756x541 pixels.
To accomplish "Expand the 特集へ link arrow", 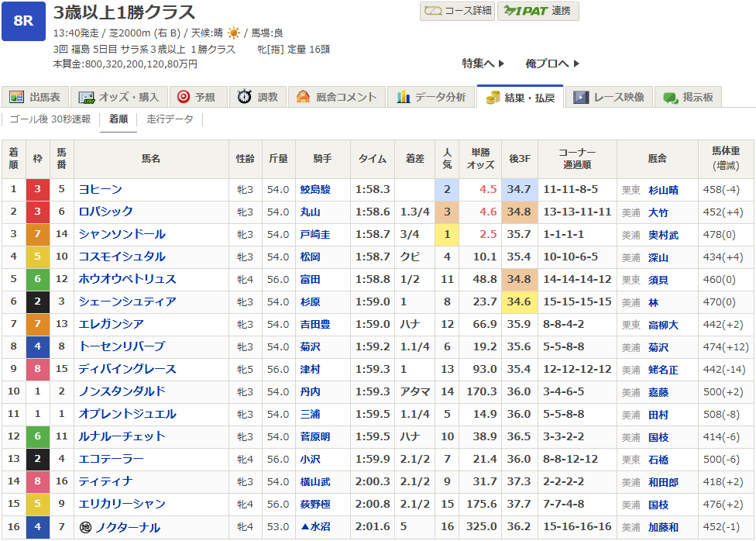I will pos(502,64).
